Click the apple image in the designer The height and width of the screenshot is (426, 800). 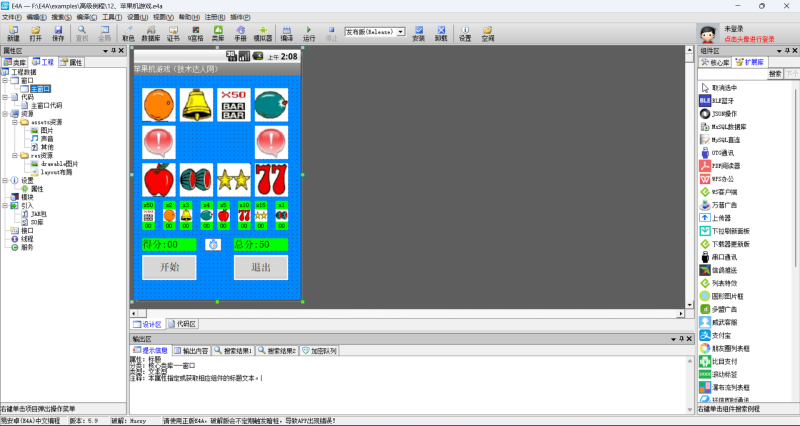[159, 180]
